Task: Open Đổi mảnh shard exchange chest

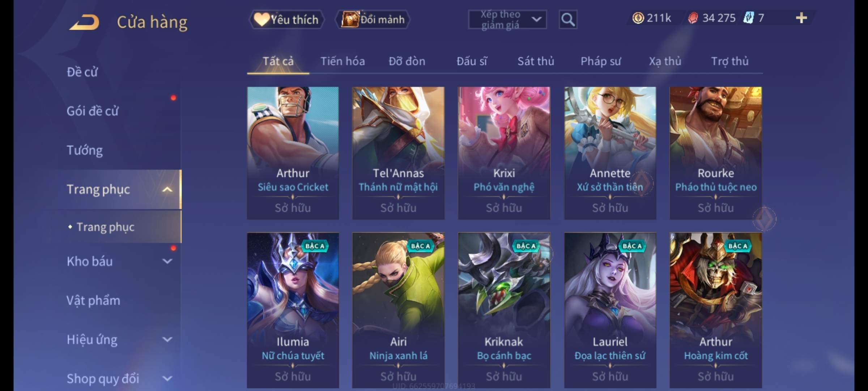Action: click(x=373, y=20)
